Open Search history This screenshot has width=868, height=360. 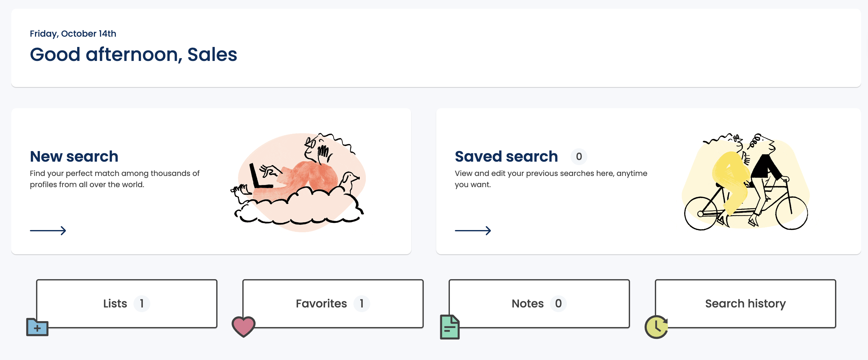(745, 303)
